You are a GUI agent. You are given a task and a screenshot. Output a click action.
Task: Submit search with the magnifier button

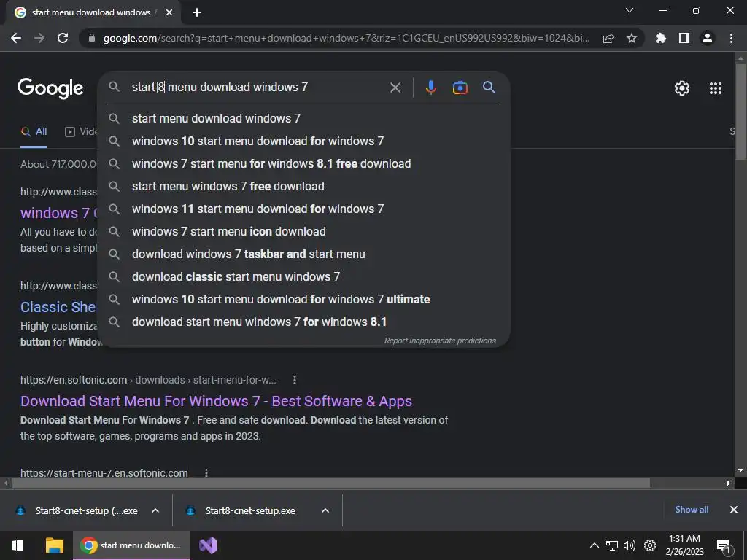[489, 87]
